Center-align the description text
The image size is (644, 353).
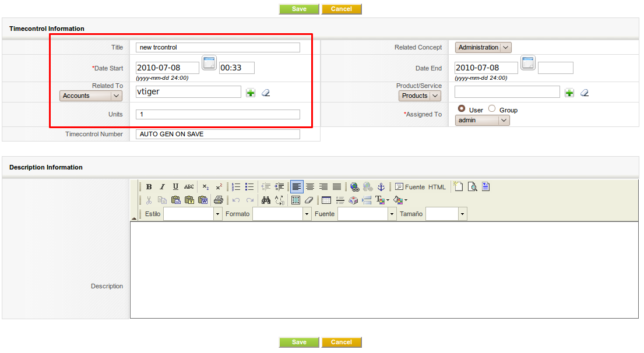click(310, 187)
